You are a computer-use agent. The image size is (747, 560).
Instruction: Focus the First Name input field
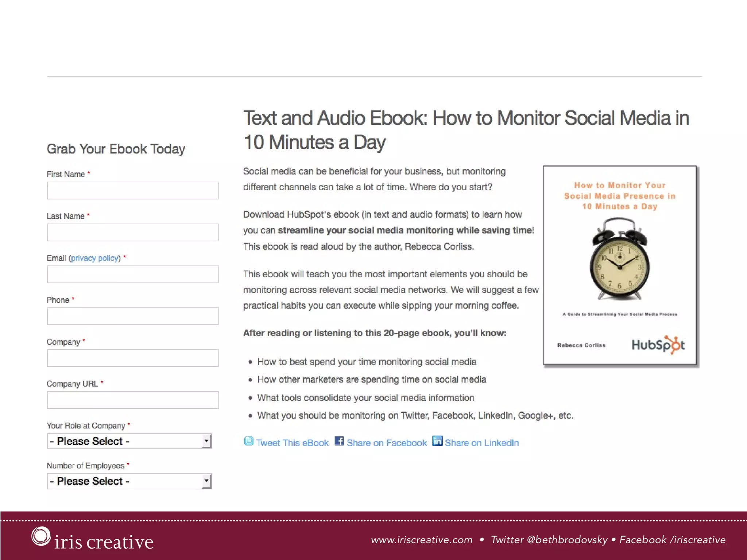(132, 191)
